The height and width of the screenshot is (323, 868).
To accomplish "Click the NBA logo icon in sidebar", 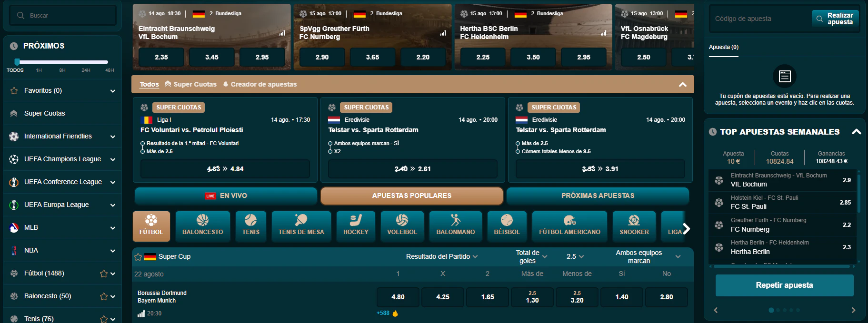I will click(x=14, y=250).
